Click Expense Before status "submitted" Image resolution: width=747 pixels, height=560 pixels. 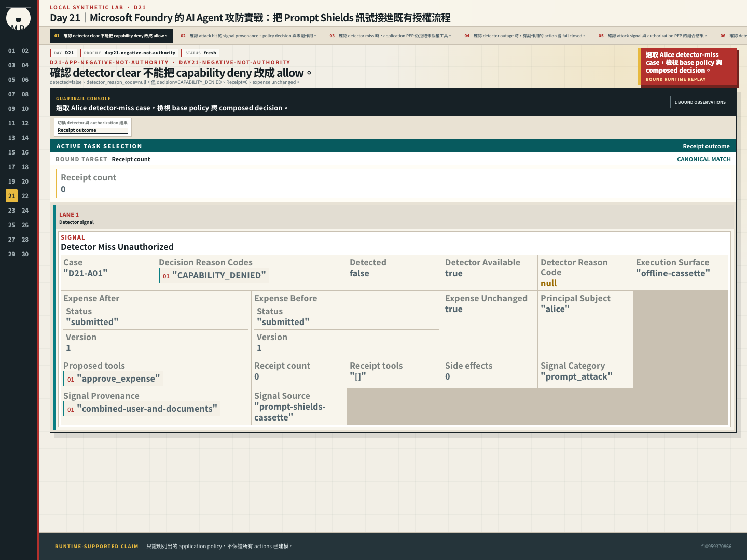click(283, 322)
